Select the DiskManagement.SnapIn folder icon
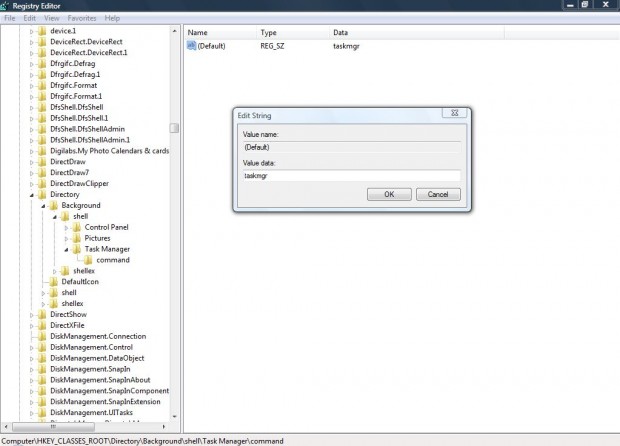This screenshot has height=446, width=620. pyautogui.click(x=42, y=369)
